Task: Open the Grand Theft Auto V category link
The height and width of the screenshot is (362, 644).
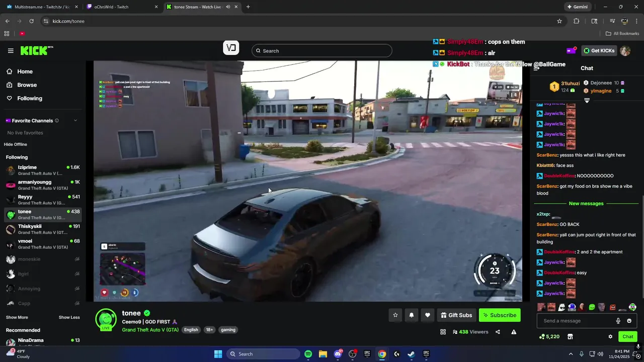Action: pos(150,330)
